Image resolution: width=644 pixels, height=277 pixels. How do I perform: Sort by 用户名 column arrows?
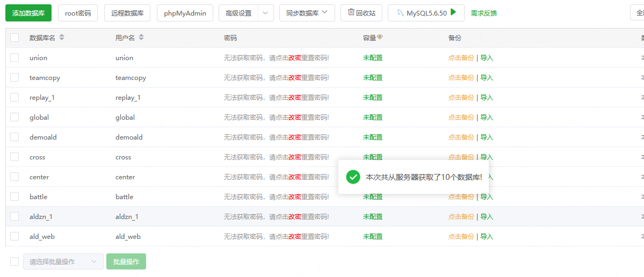pos(141,38)
